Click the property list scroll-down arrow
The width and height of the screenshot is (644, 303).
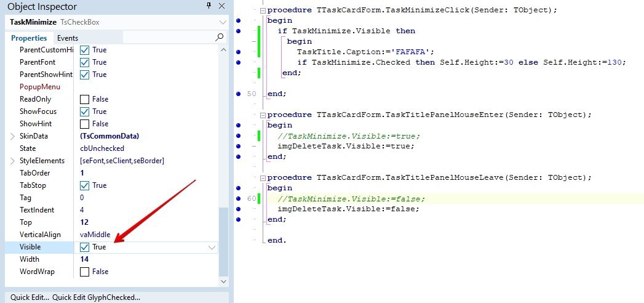click(223, 281)
